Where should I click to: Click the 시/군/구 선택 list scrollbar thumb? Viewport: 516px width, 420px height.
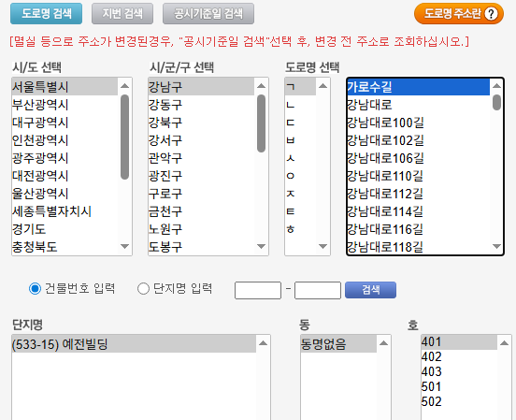[262, 123]
